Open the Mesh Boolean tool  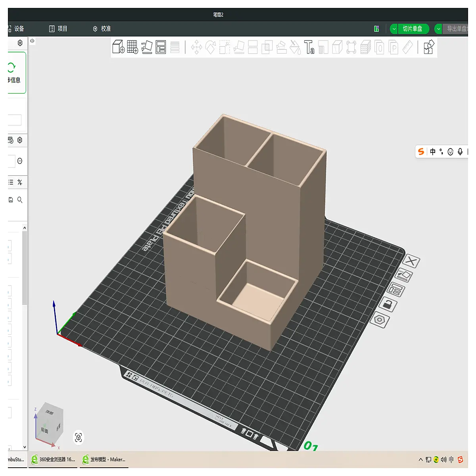point(267,47)
